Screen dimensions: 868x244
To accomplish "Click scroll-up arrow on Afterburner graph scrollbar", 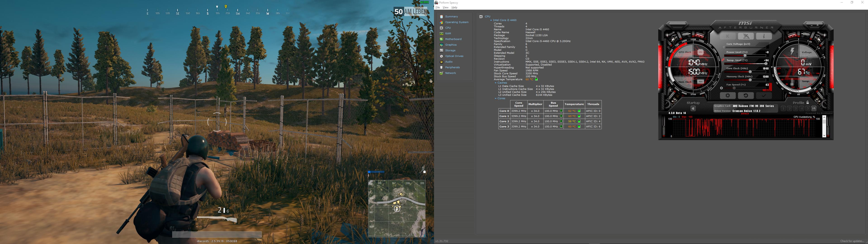I will click(x=824, y=117).
